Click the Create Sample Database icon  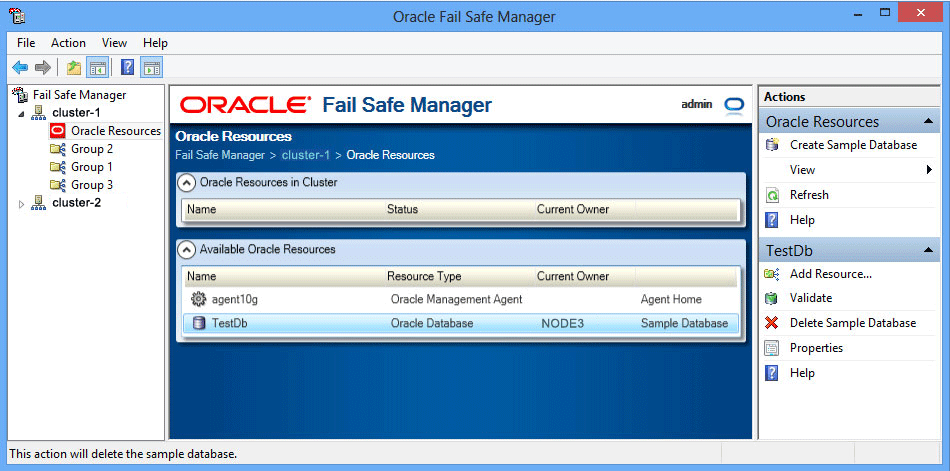(772, 145)
